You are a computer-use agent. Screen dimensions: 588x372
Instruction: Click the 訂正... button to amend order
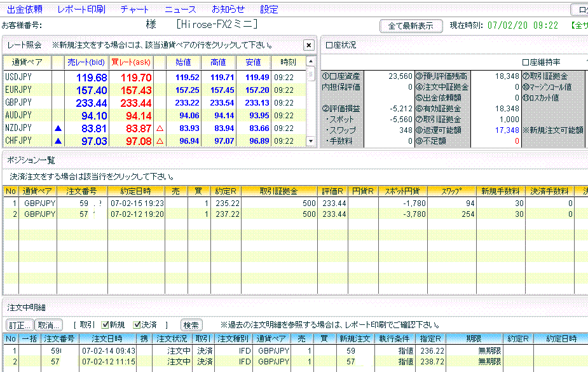point(19,325)
